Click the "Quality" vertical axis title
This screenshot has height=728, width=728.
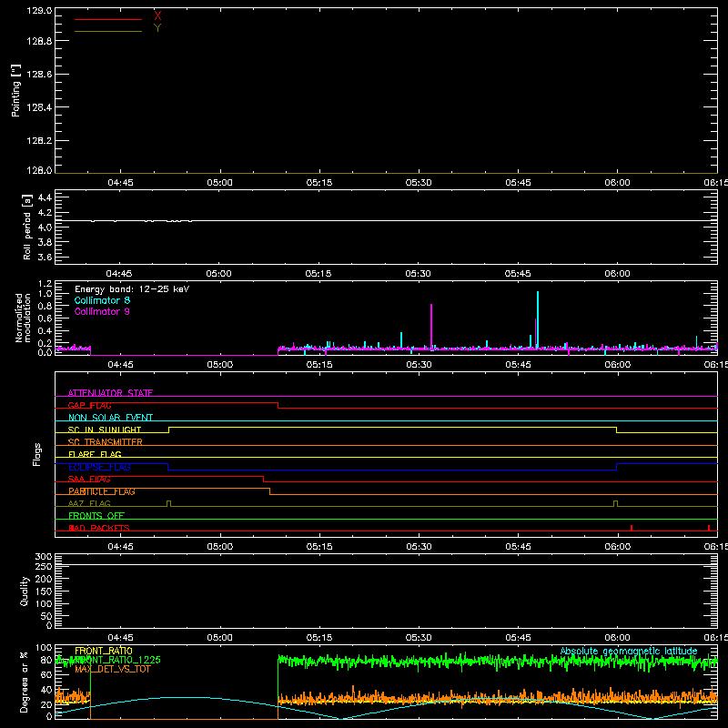(x=25, y=591)
